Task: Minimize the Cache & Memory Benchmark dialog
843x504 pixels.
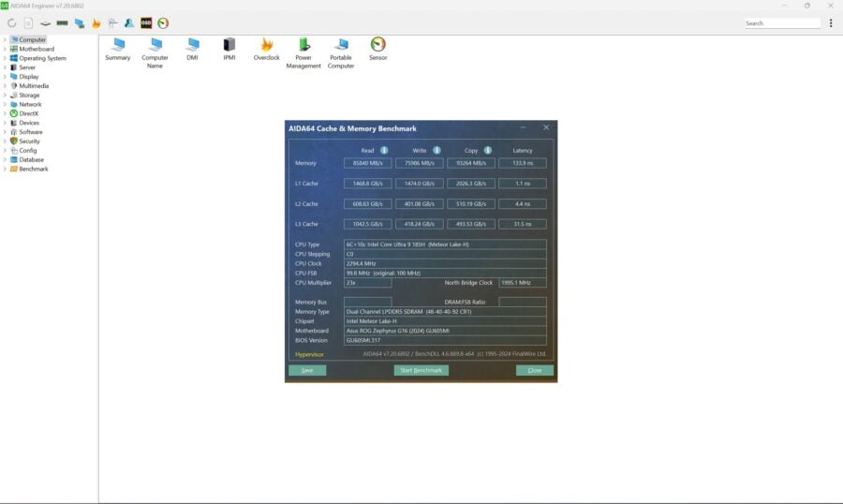Action: 523,127
